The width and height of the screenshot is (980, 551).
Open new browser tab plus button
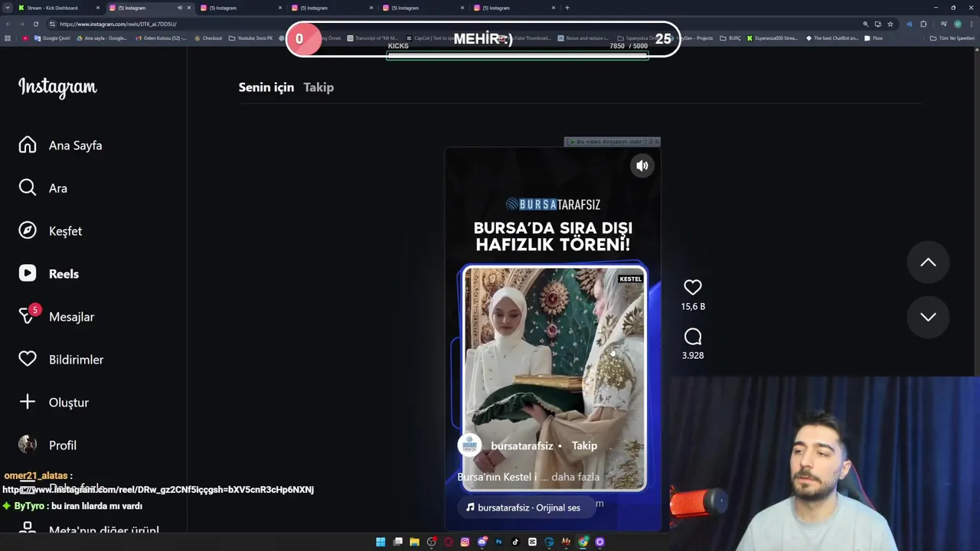pos(567,8)
